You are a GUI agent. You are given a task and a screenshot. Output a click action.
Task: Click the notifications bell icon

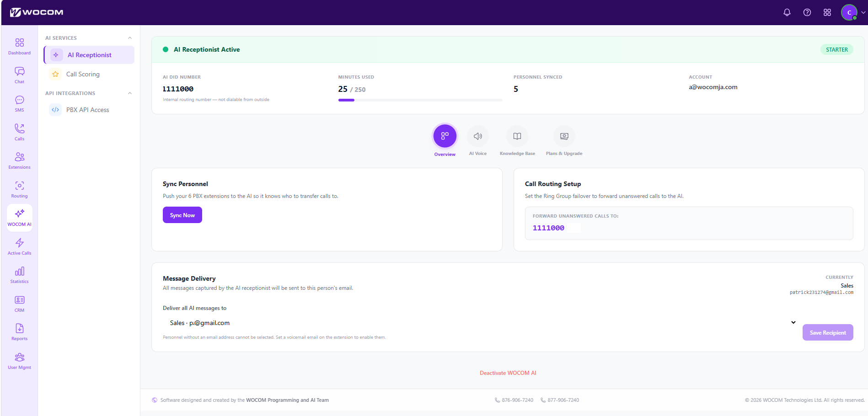tap(787, 12)
